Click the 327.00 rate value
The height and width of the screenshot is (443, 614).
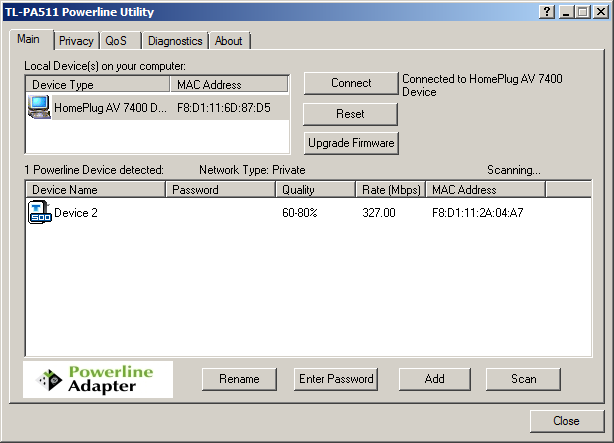pyautogui.click(x=379, y=213)
